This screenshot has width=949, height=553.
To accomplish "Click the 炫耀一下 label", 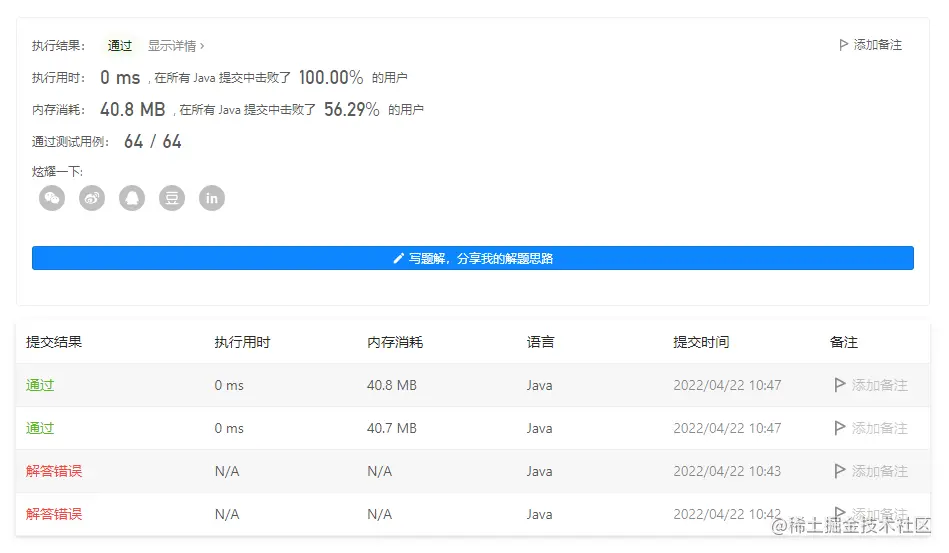I will click(x=57, y=172).
